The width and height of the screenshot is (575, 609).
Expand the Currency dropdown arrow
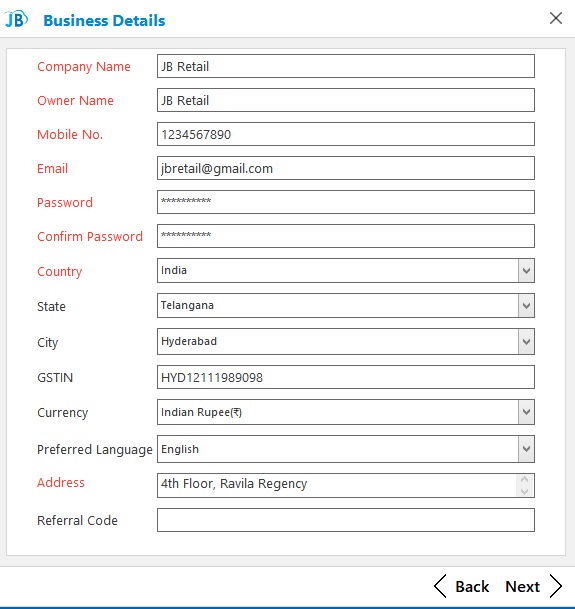pos(526,412)
